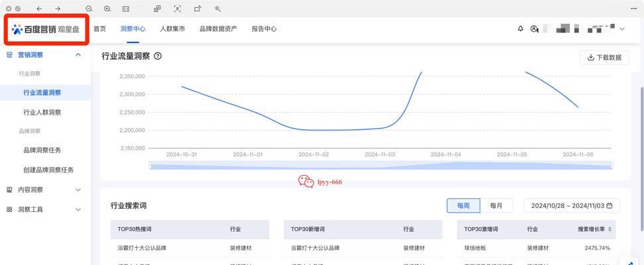Click the TOP30新增词 column header
This screenshot has width=644, height=265.
point(307,229)
